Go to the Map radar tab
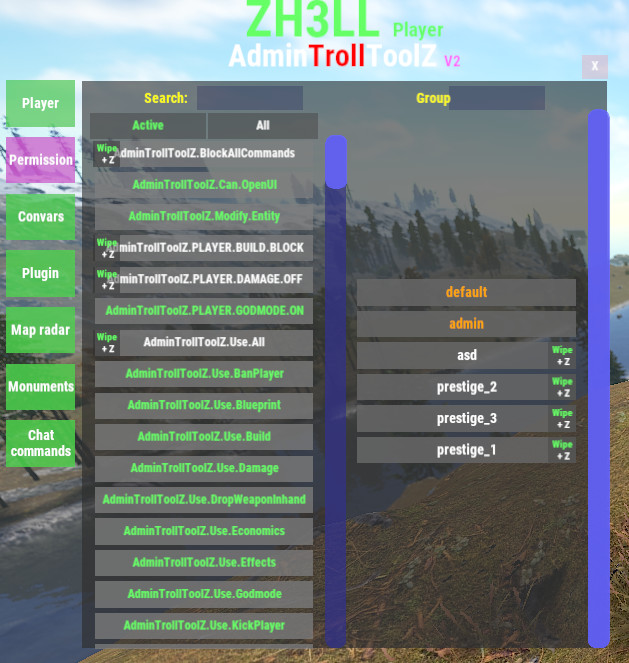The height and width of the screenshot is (663, 629). coord(41,330)
